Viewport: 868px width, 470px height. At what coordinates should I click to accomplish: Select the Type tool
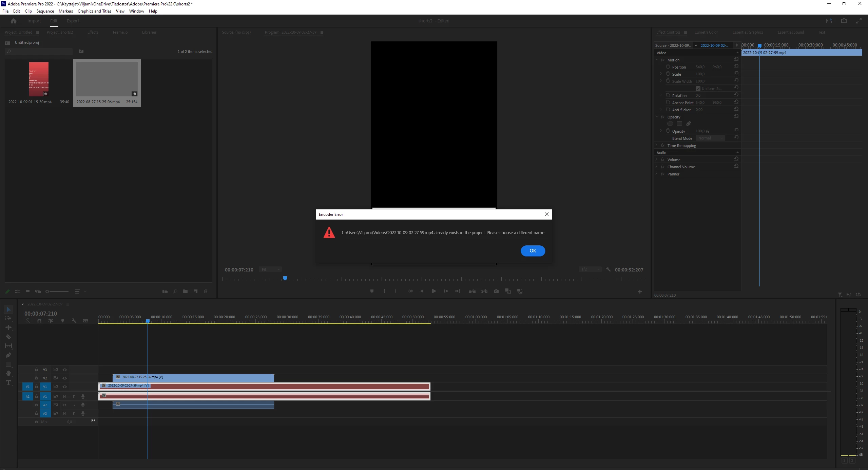pos(8,382)
